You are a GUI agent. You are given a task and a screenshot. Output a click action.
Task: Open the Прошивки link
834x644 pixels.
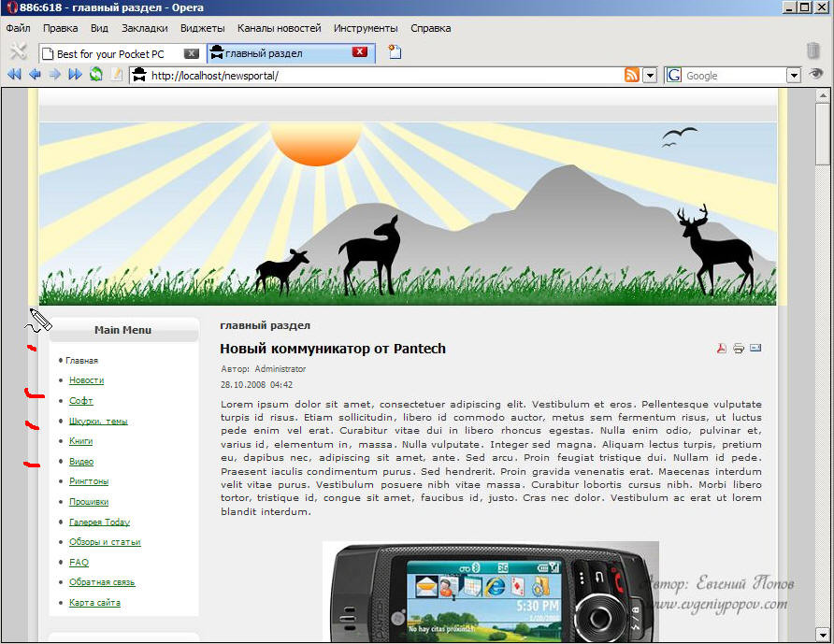click(89, 502)
